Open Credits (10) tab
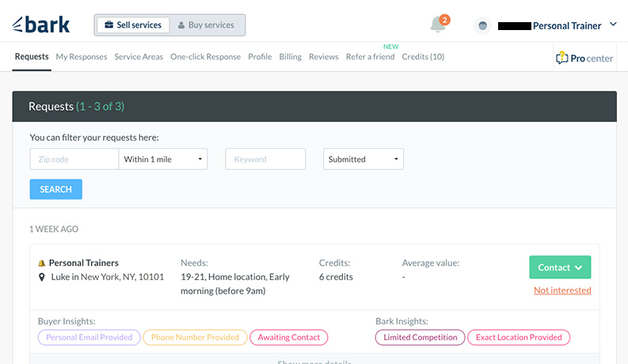 click(x=423, y=57)
